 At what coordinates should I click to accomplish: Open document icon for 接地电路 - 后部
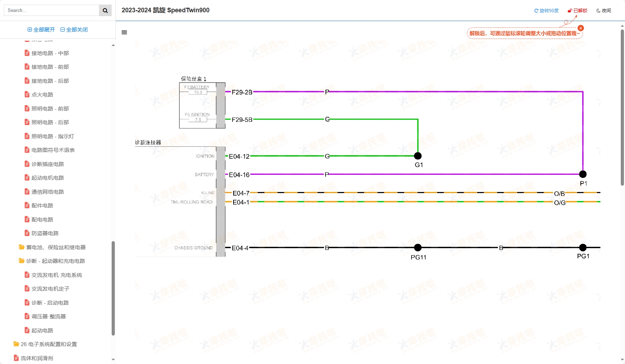pyautogui.click(x=27, y=81)
